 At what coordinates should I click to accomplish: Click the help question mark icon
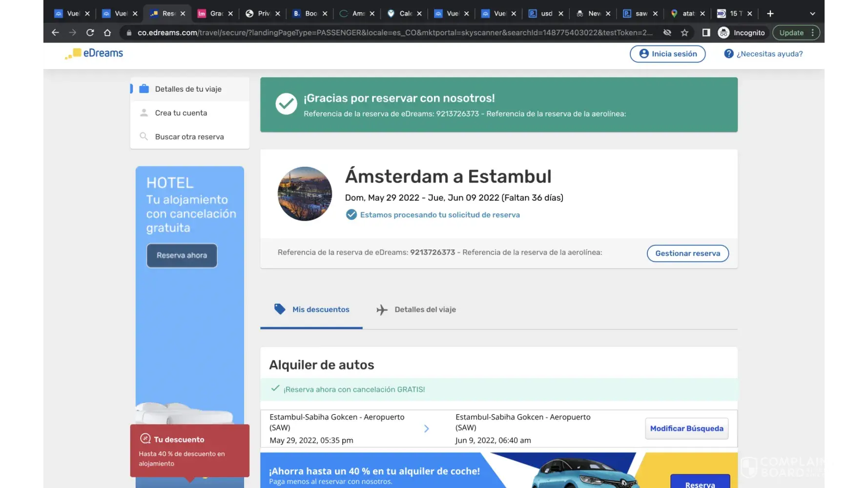tap(728, 54)
